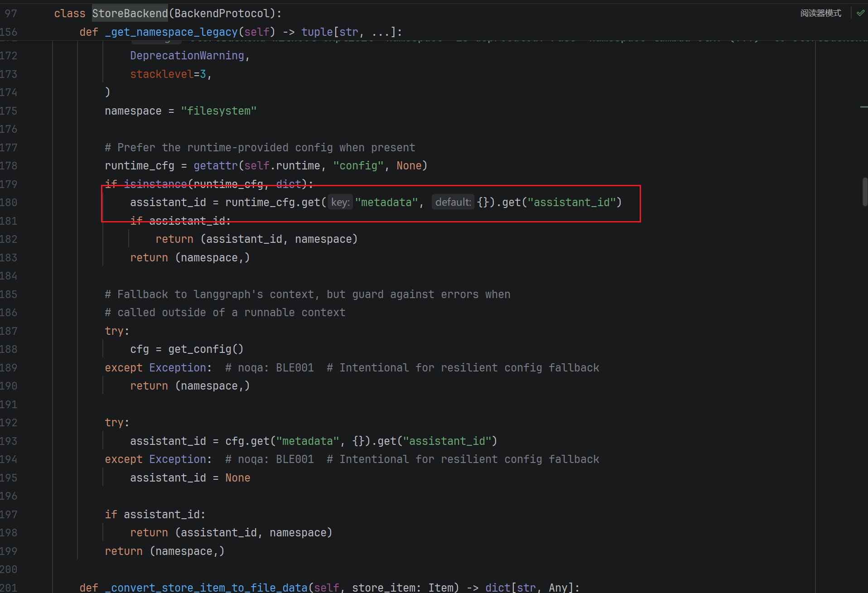Click line number 193 in the gutter
This screenshot has width=868, height=593.
pyautogui.click(x=9, y=441)
